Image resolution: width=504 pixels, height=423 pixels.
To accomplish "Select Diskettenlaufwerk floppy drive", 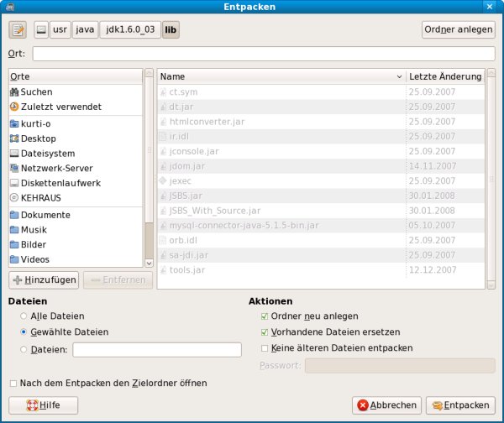I will coord(14,183).
